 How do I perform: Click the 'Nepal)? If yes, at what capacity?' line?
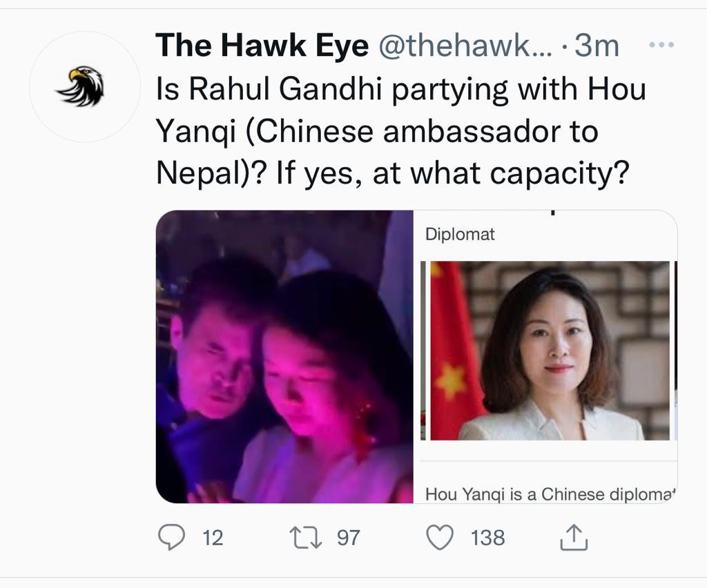(x=392, y=174)
